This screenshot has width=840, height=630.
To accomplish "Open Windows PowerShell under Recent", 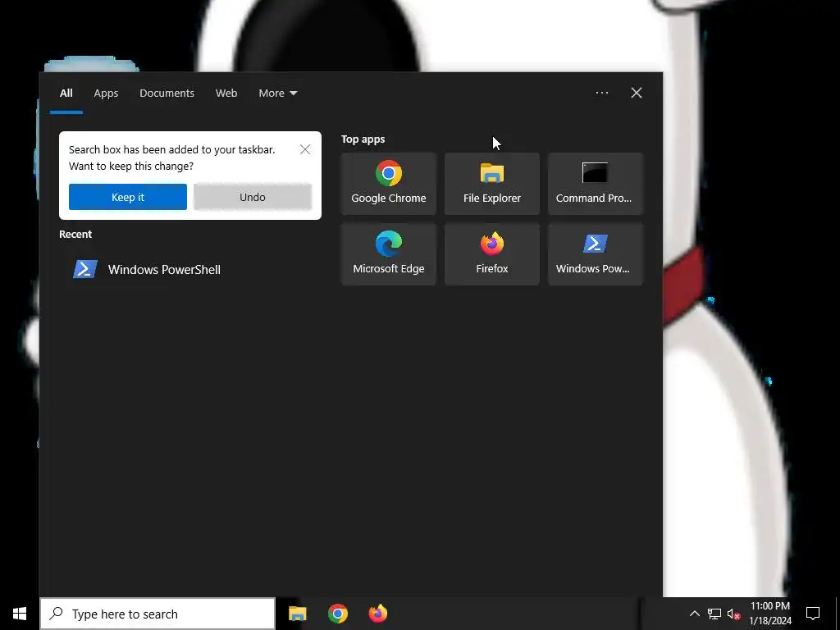I will (x=189, y=269).
